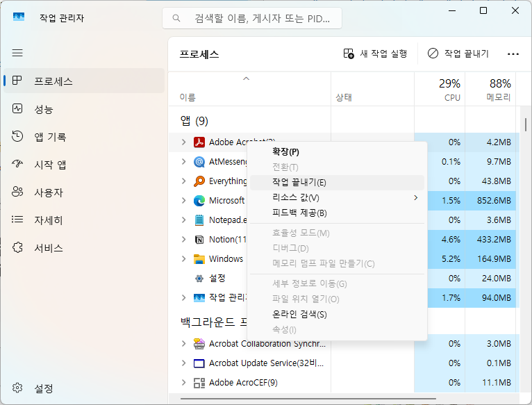Click the search magnifier icon
532x405 pixels.
(176, 18)
